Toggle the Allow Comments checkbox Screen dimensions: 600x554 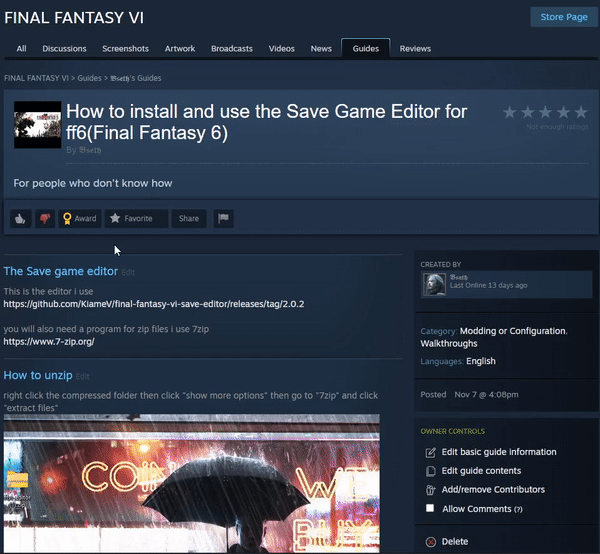pos(430,508)
